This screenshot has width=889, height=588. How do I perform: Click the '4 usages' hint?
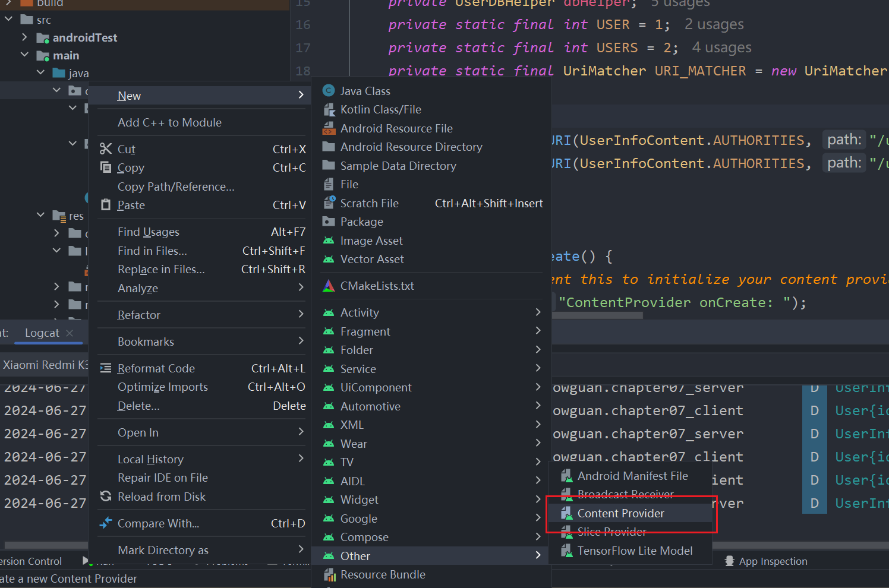(x=721, y=48)
